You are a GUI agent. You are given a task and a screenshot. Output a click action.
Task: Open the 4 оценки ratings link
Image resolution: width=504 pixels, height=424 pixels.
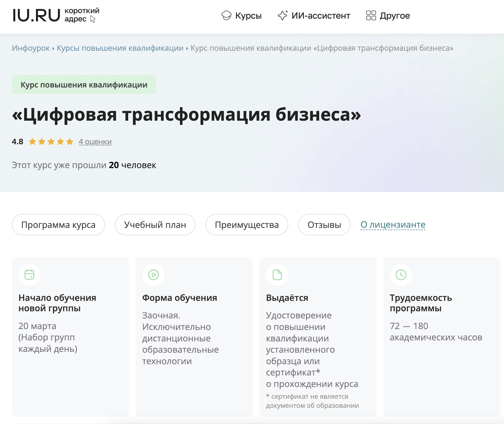point(95,142)
